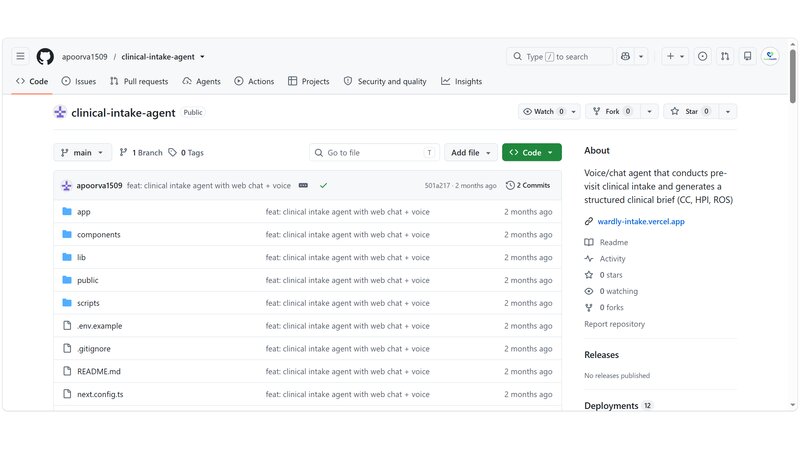Visit wardly-intake.vercel.app link
This screenshot has width=800, height=450.
(x=641, y=221)
